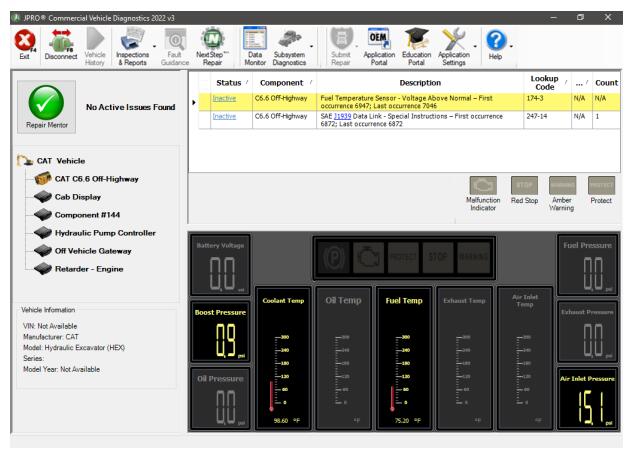Click the Exhaust Pressure gauge

(588, 332)
